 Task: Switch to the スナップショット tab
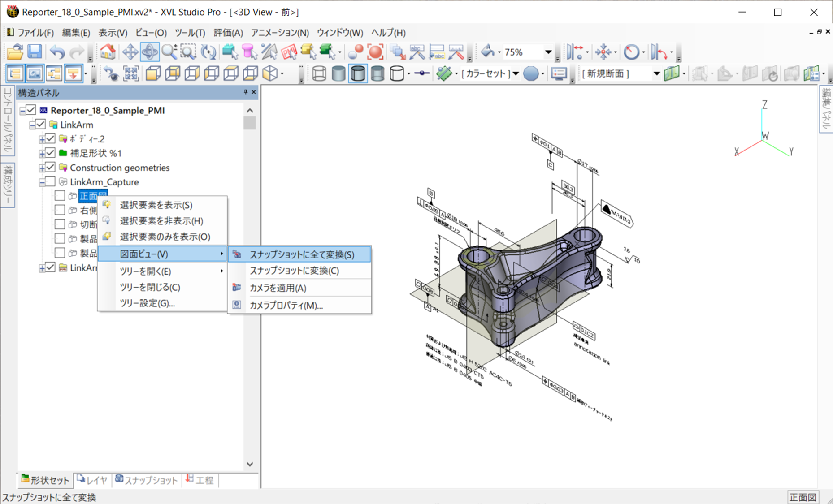(x=146, y=480)
